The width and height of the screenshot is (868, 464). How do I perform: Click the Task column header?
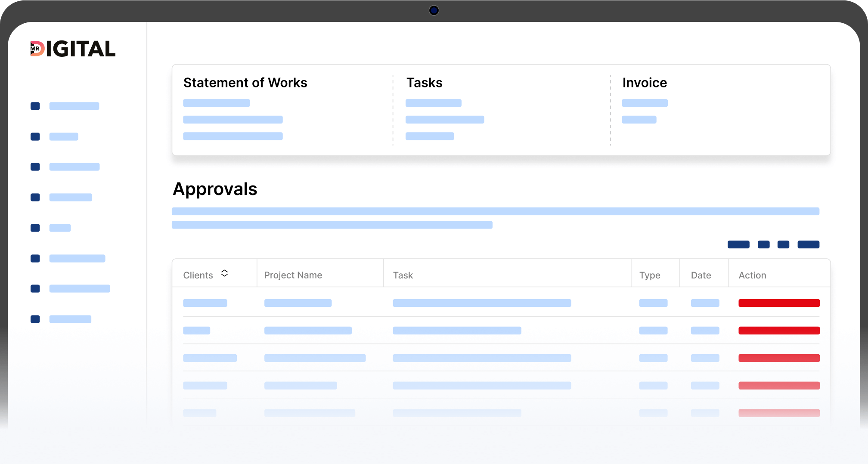point(403,275)
